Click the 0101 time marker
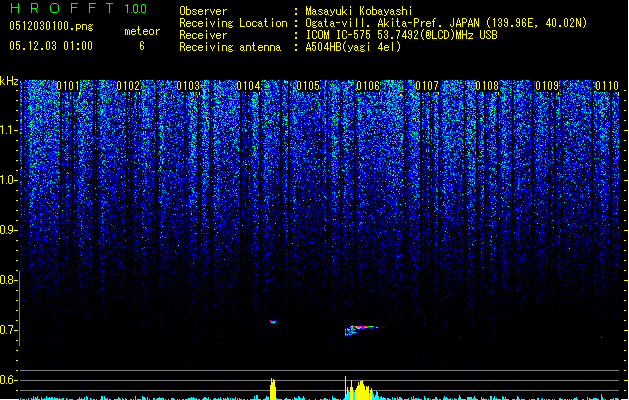The height and width of the screenshot is (400, 629). pyautogui.click(x=68, y=86)
